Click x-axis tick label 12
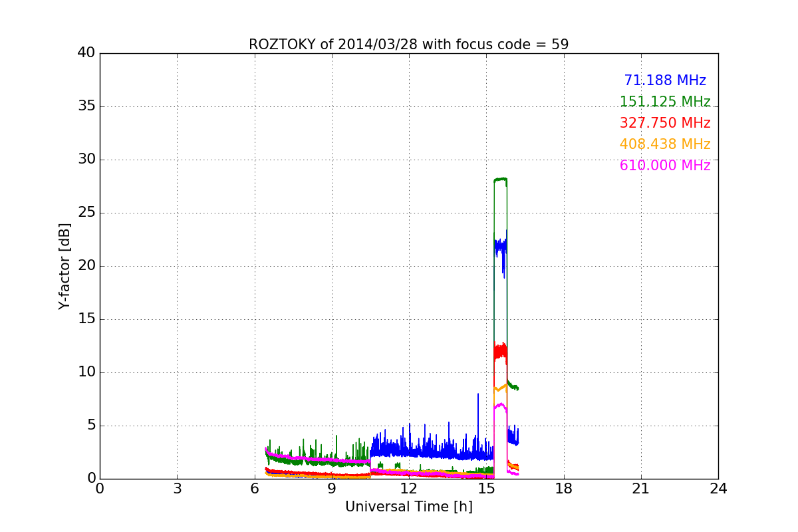Viewport: 798px width, 532px height. tap(409, 489)
